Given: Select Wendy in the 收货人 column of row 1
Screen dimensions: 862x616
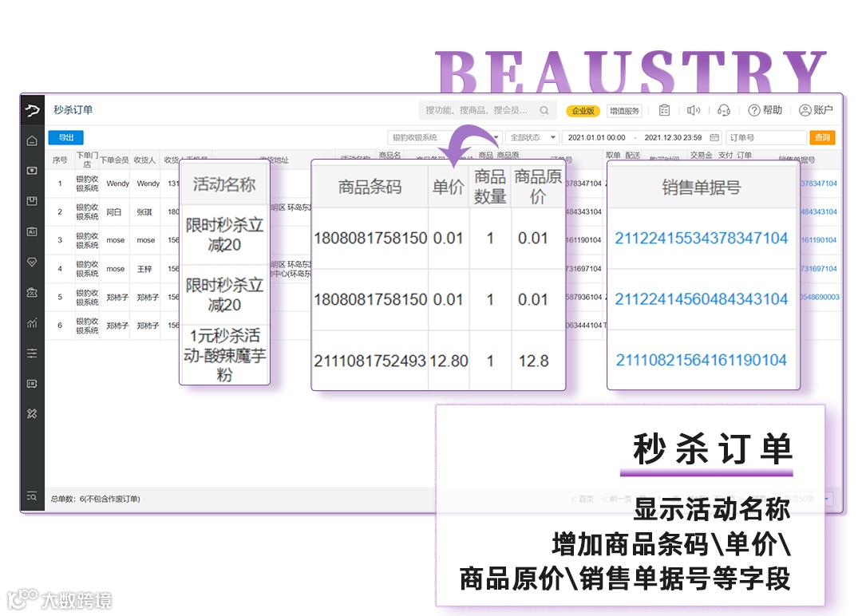Looking at the screenshot, I should click(148, 184).
